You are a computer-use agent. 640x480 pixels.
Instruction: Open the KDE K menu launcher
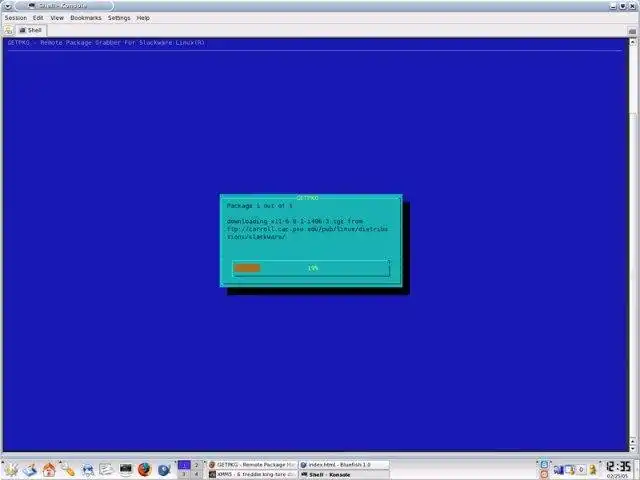[11, 469]
